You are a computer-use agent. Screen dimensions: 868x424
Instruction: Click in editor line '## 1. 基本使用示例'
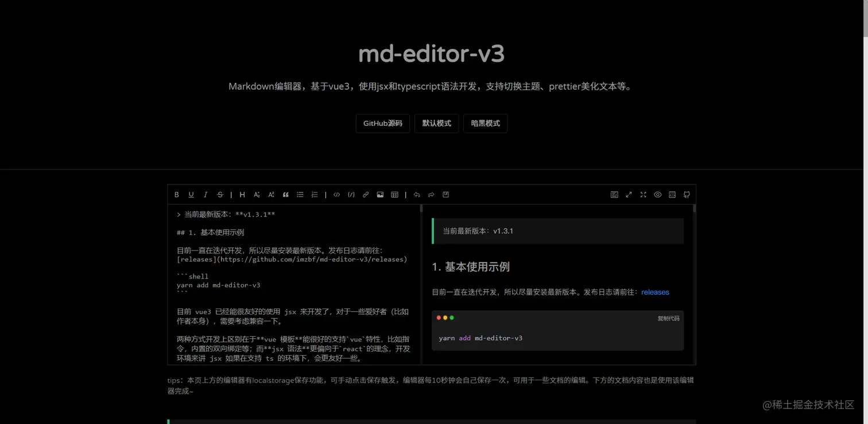[x=211, y=232]
